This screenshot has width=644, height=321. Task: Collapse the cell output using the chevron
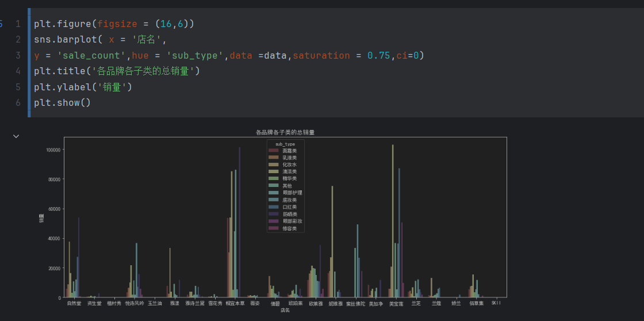point(16,136)
